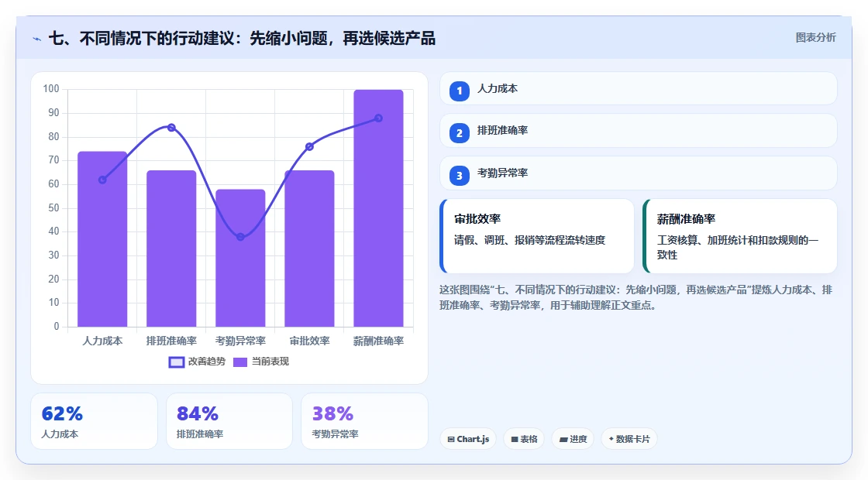This screenshot has height=480, width=868.
Task: Click the description 请假、调班、报销等流程流转速度
Action: [x=530, y=240]
